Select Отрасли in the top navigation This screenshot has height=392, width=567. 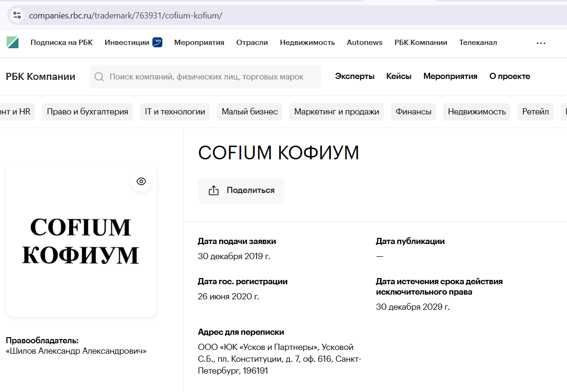252,42
